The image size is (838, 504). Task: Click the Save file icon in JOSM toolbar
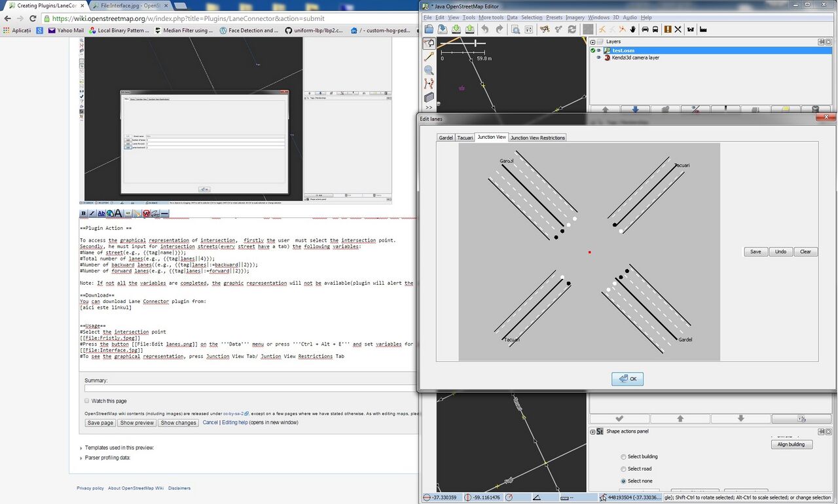point(443,29)
